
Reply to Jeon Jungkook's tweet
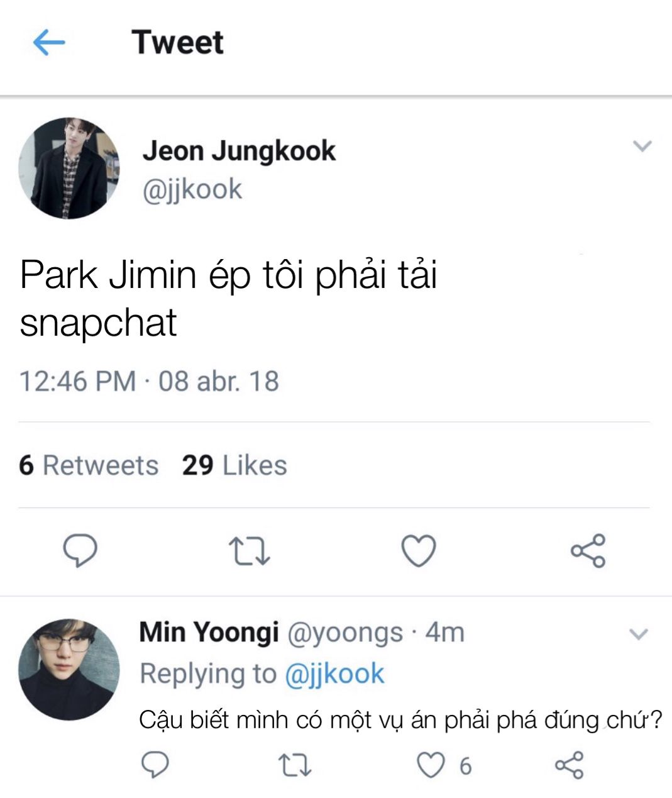pyautogui.click(x=80, y=550)
